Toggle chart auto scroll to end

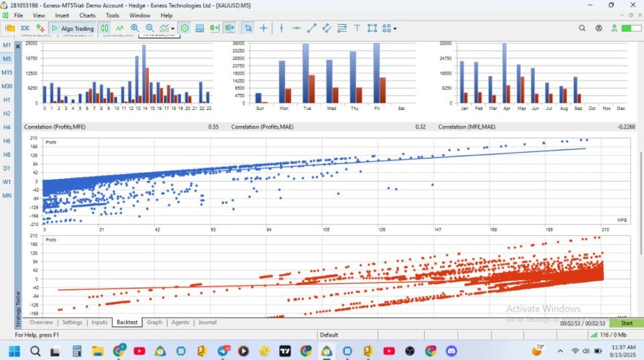click(x=215, y=28)
